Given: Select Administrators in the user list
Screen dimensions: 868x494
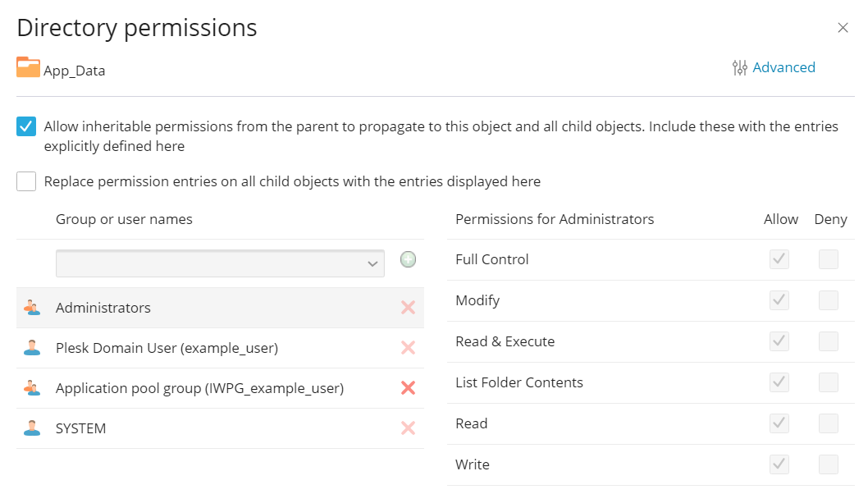Looking at the screenshot, I should coord(103,307).
